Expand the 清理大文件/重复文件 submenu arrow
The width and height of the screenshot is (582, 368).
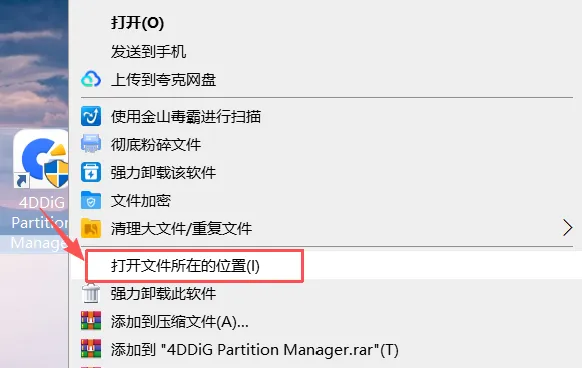567,228
